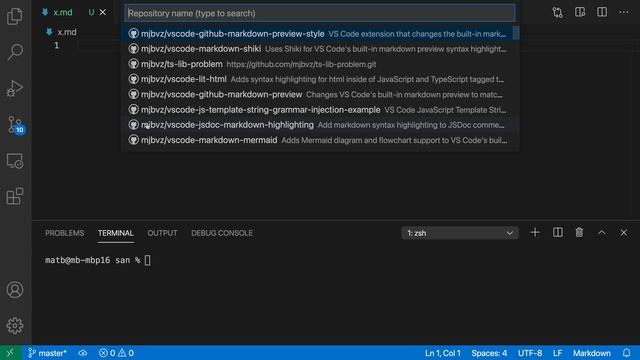This screenshot has width=640, height=360.
Task: Open the editor More Actions ellipsis menu
Action: click(x=624, y=12)
